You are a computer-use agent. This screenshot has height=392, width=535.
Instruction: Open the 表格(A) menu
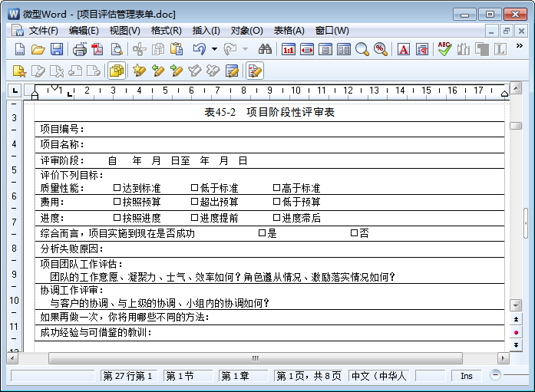point(289,31)
